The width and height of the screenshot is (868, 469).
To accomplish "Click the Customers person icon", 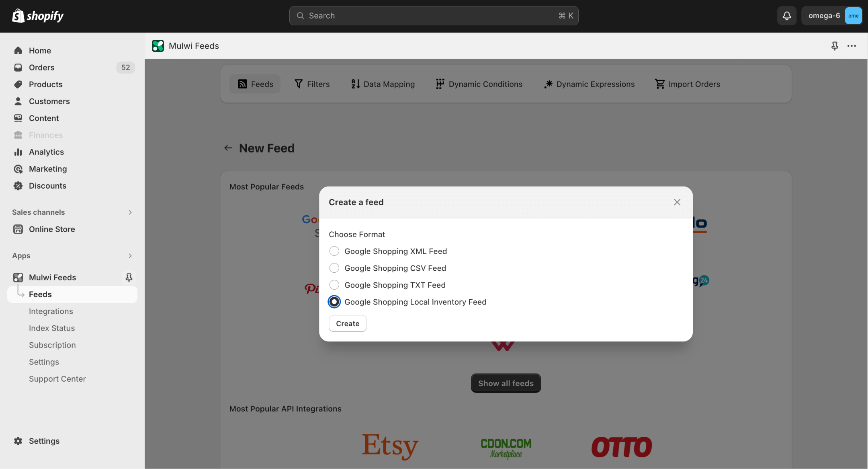I will [x=18, y=101].
